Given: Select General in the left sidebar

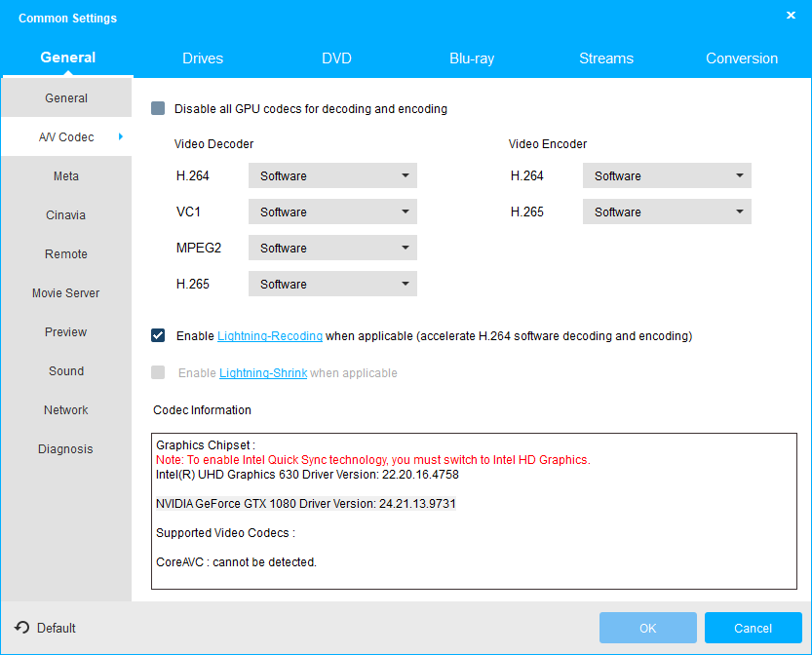Looking at the screenshot, I should point(66,97).
